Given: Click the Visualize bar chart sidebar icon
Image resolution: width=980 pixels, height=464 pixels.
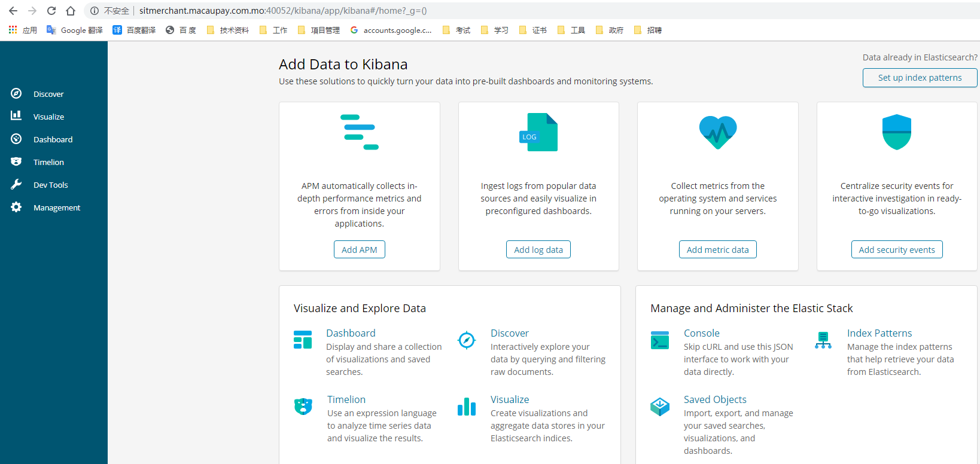Looking at the screenshot, I should point(16,115).
